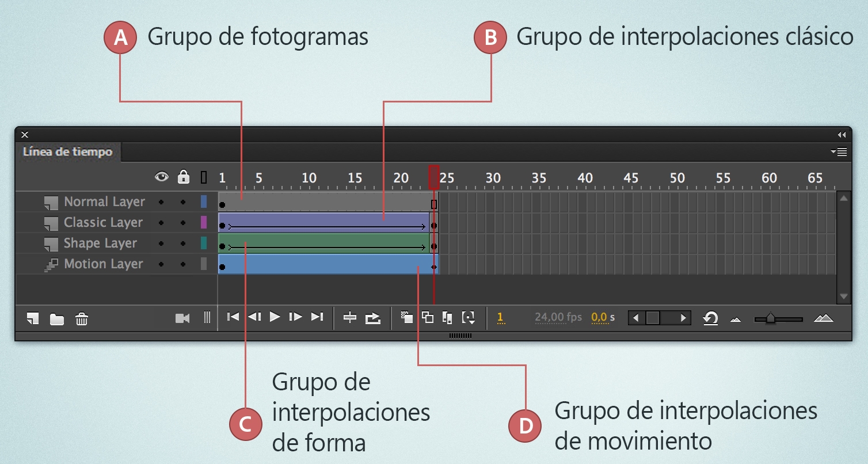Select the Línea de tiempo tab
Image resolution: width=868 pixels, height=464 pixels.
point(68,152)
